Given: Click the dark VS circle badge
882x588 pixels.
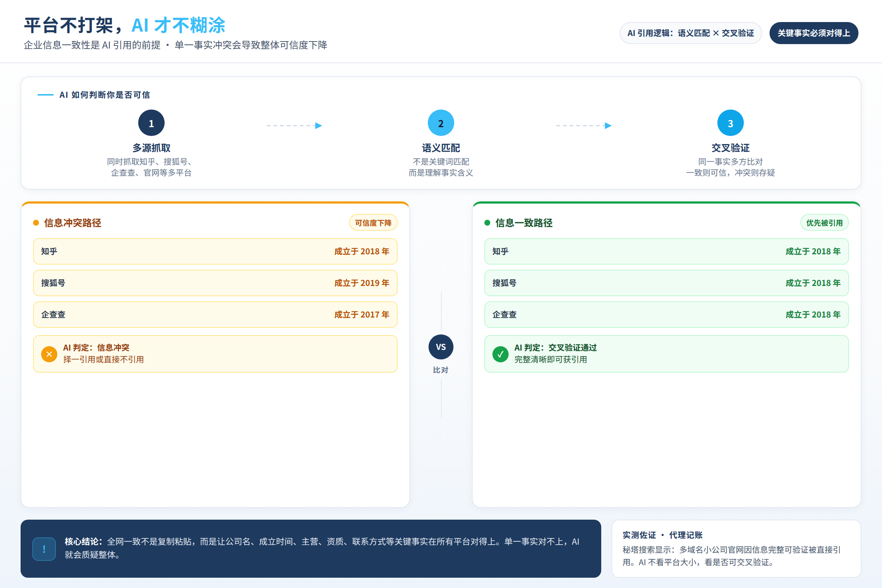Looking at the screenshot, I should pos(441,347).
